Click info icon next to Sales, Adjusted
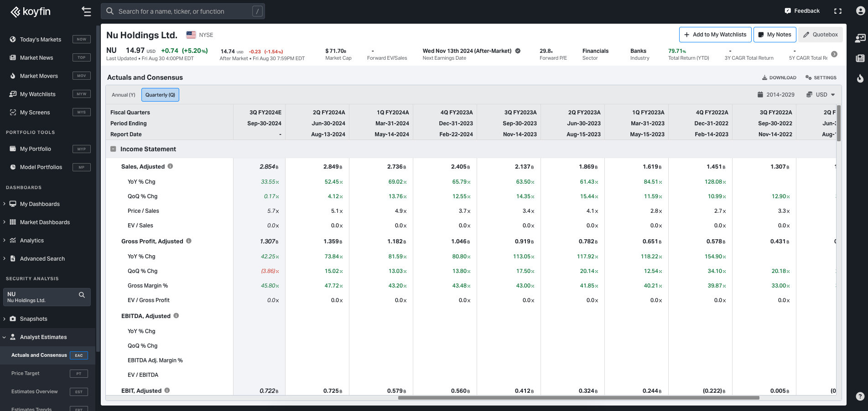Viewport: 868px width, 411px height. coord(170,166)
